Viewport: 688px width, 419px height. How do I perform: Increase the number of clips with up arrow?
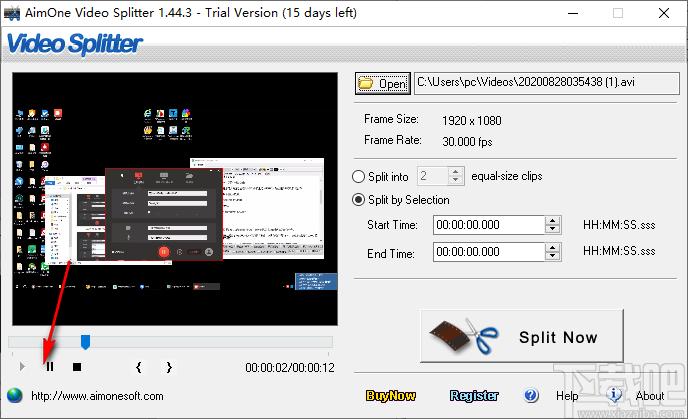[x=455, y=172]
